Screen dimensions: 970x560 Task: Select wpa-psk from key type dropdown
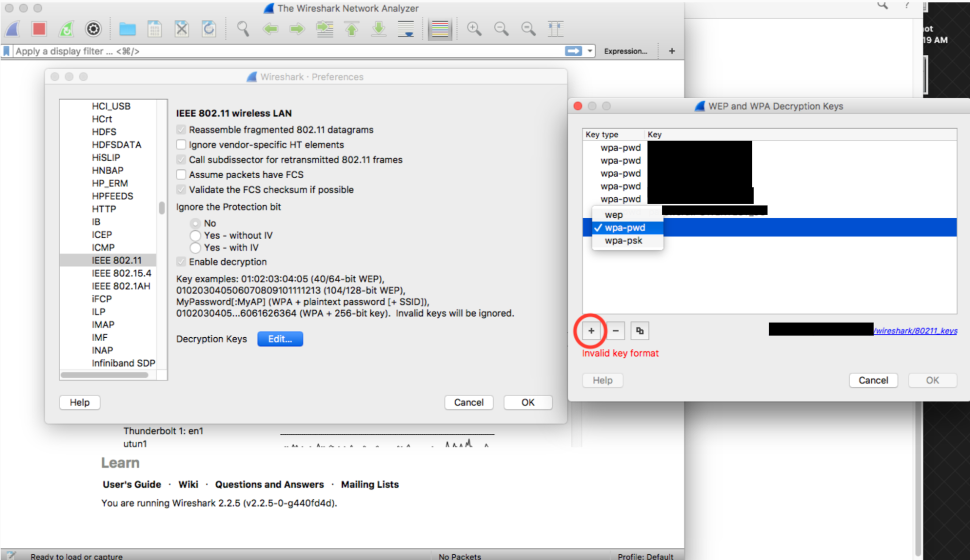[x=623, y=241]
